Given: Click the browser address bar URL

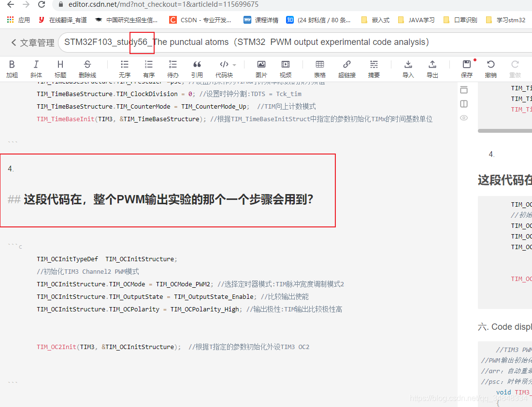Looking at the screenshot, I should pos(163,4).
